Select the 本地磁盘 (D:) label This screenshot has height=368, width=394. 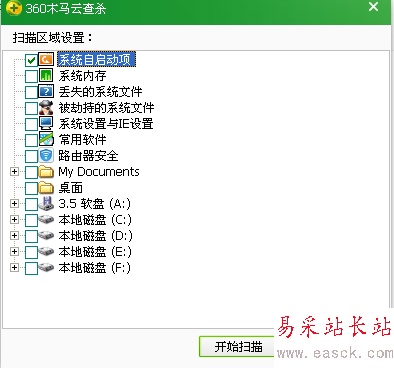click(x=95, y=235)
